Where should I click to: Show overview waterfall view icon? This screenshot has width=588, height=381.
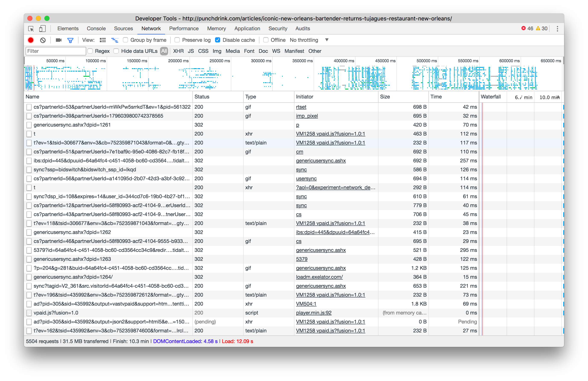[x=115, y=40]
